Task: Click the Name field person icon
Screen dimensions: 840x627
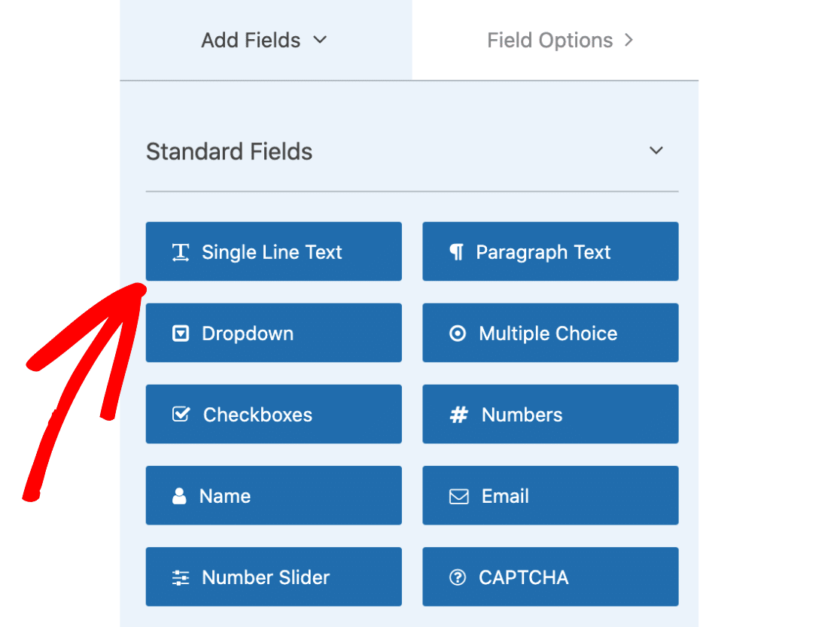Action: pyautogui.click(x=179, y=496)
